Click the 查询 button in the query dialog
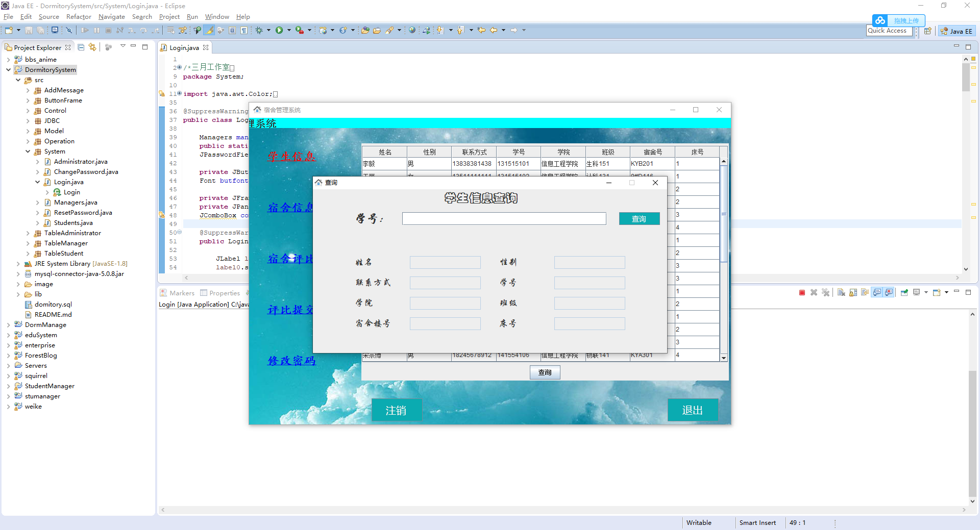Screen dimensions: 980x530 pyautogui.click(x=639, y=219)
